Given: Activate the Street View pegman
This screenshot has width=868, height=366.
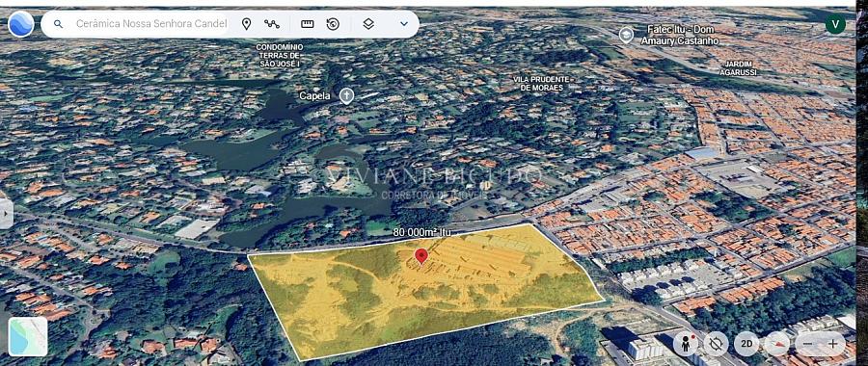Looking at the screenshot, I should pos(686,344).
